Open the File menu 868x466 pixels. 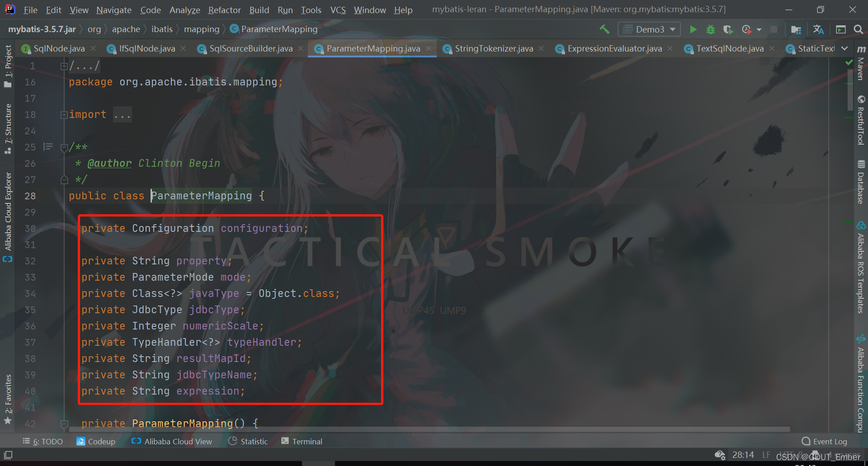click(x=30, y=9)
